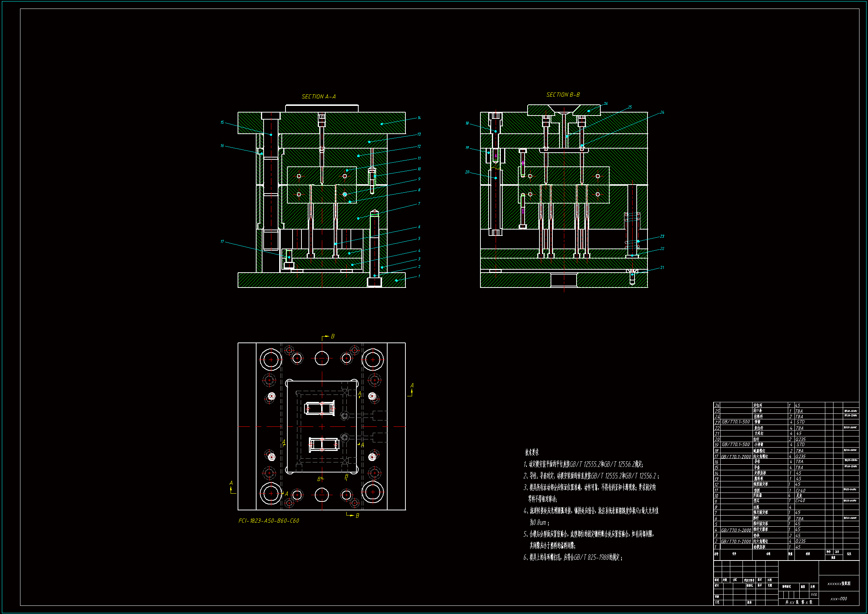Click balloon number 26 in Section B-B
Viewport: 868px width, 614px height.
click(x=606, y=103)
